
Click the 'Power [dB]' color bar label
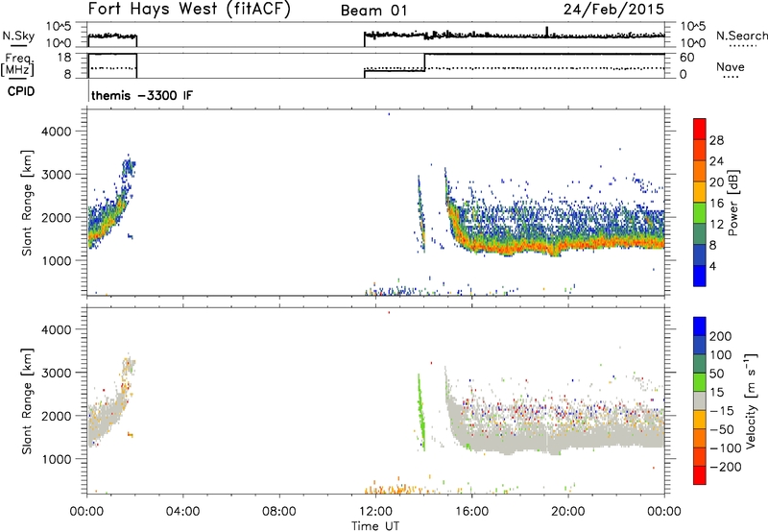pos(732,203)
